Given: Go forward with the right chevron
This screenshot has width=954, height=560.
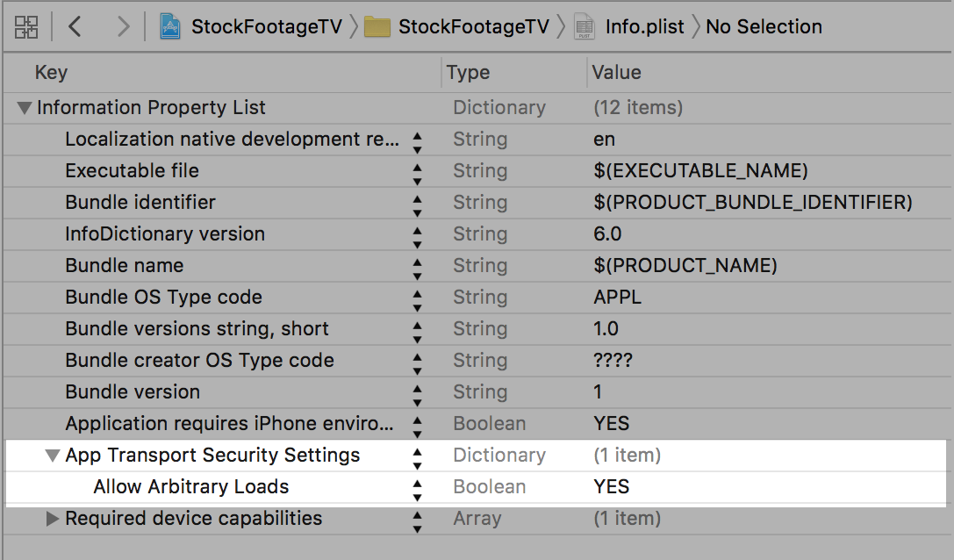Looking at the screenshot, I should 124,27.
